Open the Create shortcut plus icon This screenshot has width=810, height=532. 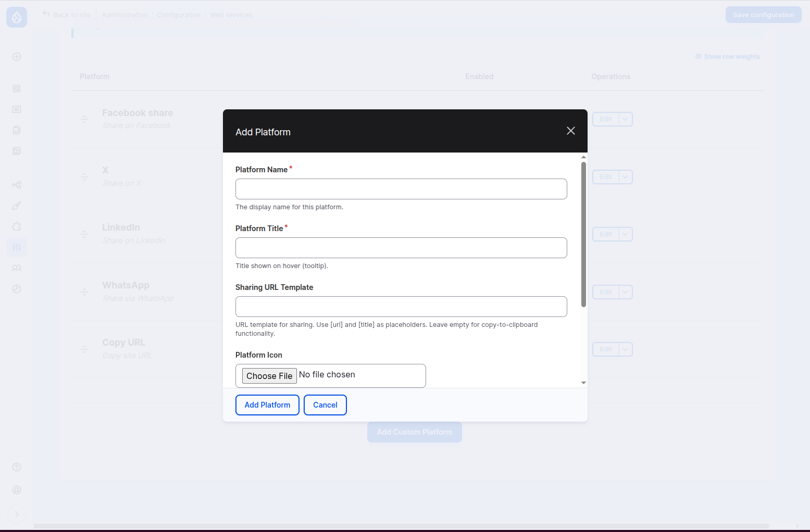coord(17,57)
